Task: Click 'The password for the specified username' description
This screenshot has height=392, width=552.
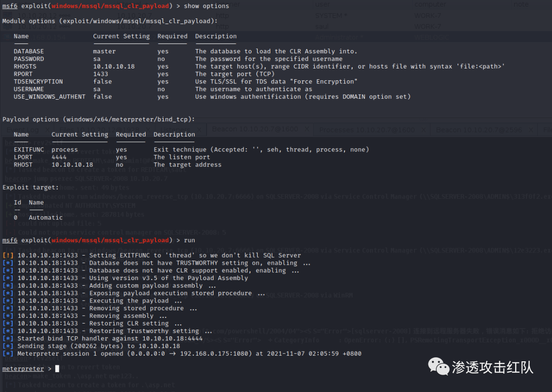Action: pyautogui.click(x=269, y=59)
